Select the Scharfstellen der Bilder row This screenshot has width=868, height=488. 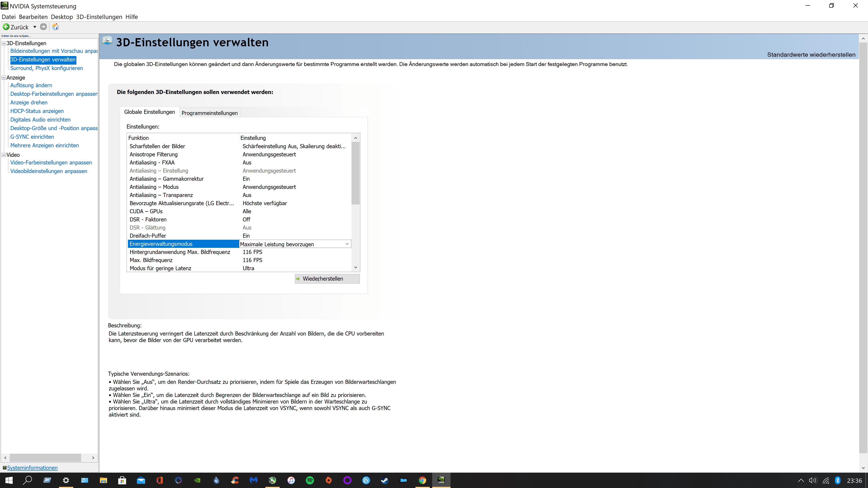click(x=239, y=146)
